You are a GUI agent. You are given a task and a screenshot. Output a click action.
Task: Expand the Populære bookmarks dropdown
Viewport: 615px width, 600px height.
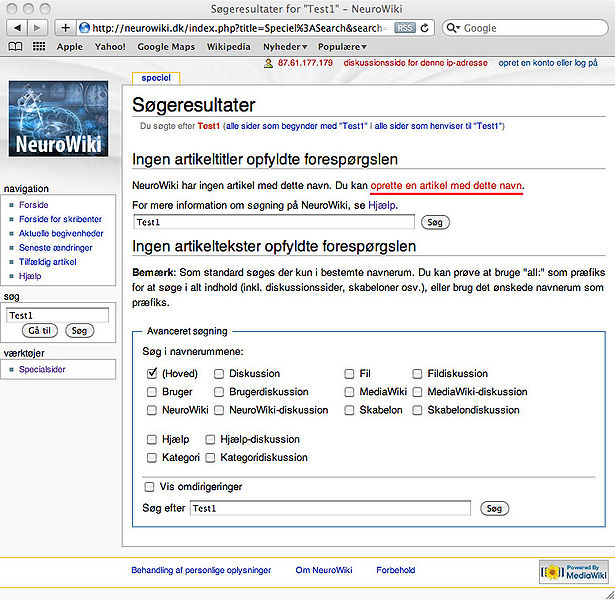click(x=342, y=47)
